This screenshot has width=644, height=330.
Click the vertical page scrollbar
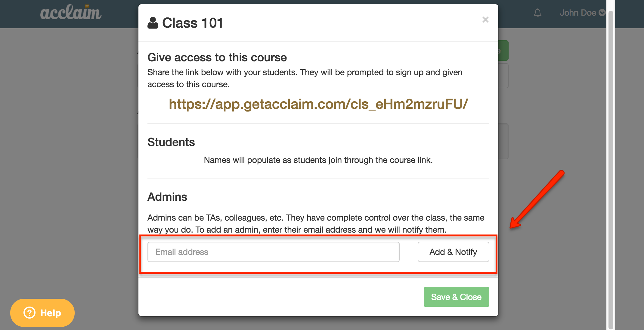[x=611, y=168]
